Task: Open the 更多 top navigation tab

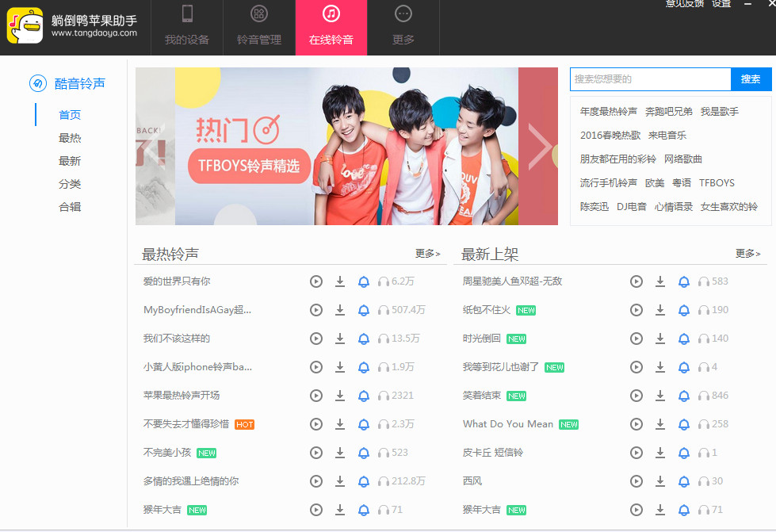Action: point(403,28)
